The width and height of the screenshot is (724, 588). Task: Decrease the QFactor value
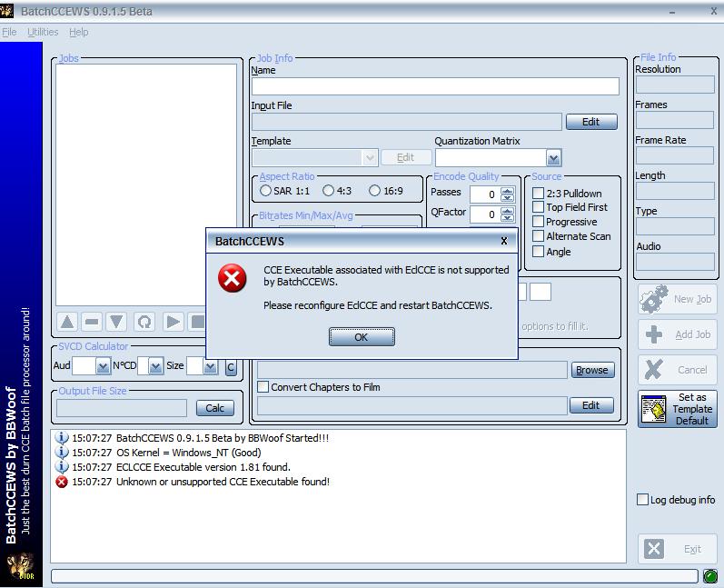coord(507,218)
